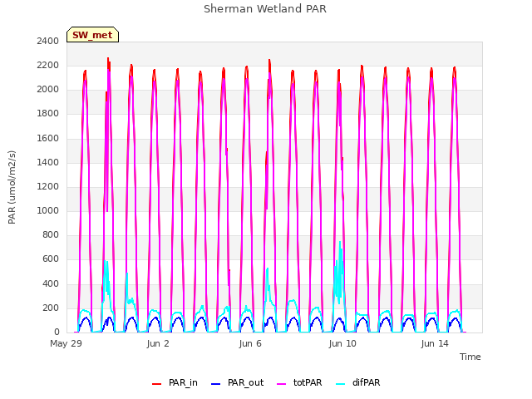532x399 pixels.
Task: Select the PAR_in legend label
Action: pyautogui.click(x=183, y=382)
